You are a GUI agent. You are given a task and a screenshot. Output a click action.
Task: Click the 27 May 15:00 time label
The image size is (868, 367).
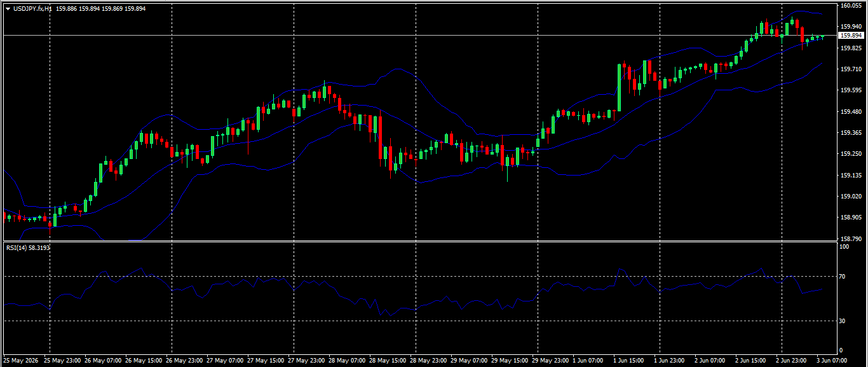tap(266, 360)
